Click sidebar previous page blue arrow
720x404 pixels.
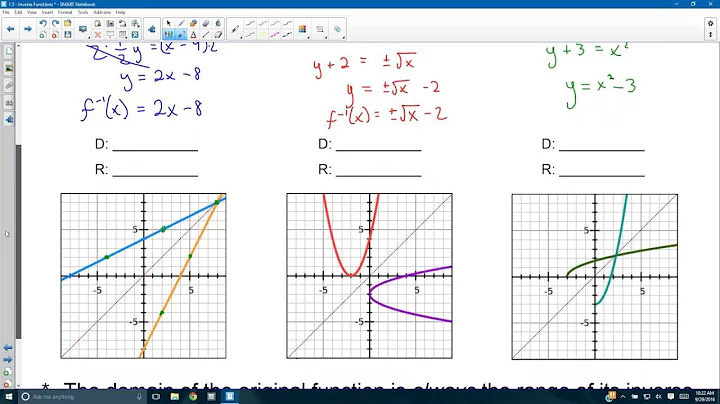coord(8,348)
